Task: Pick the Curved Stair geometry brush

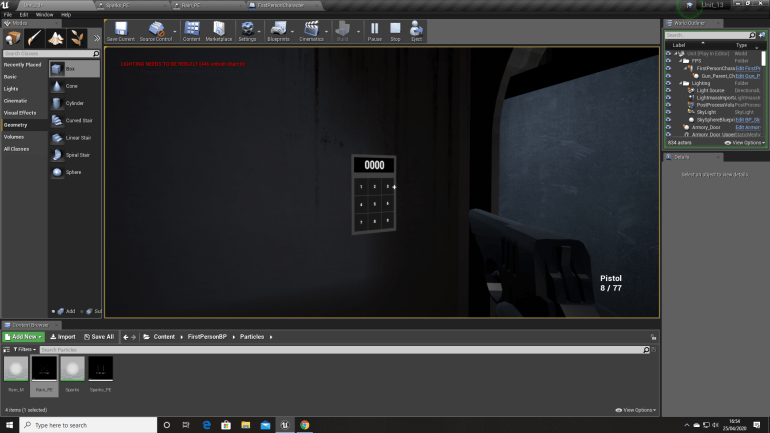Action: tap(75, 120)
